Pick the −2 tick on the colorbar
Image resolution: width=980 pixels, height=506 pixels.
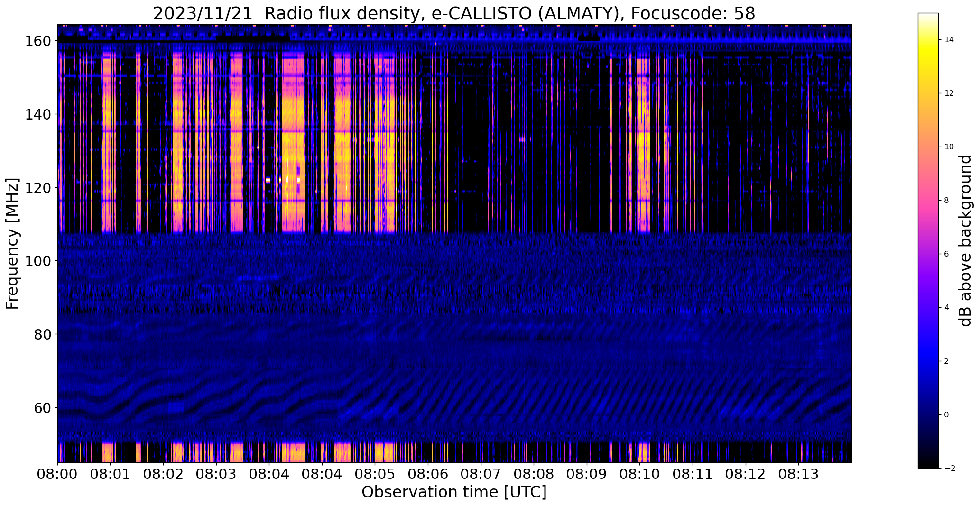(950, 469)
